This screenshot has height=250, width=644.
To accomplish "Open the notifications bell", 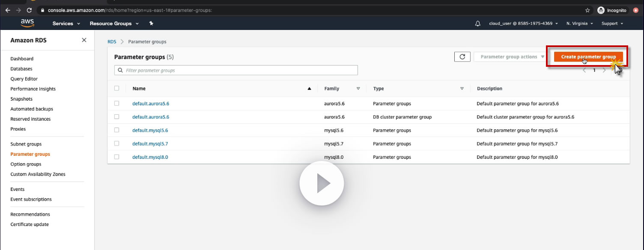I will [x=478, y=24].
